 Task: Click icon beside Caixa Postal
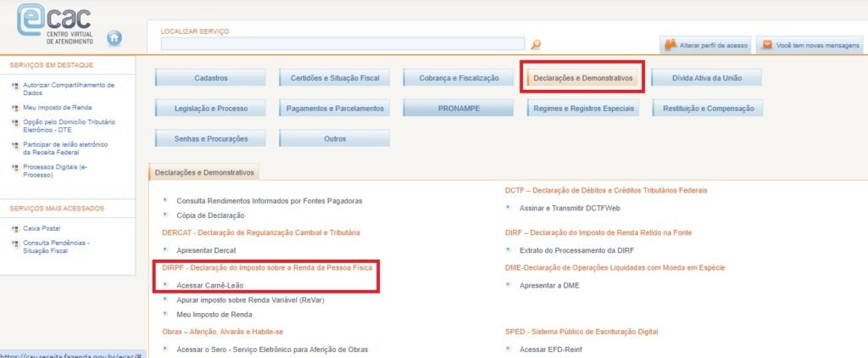click(15, 229)
